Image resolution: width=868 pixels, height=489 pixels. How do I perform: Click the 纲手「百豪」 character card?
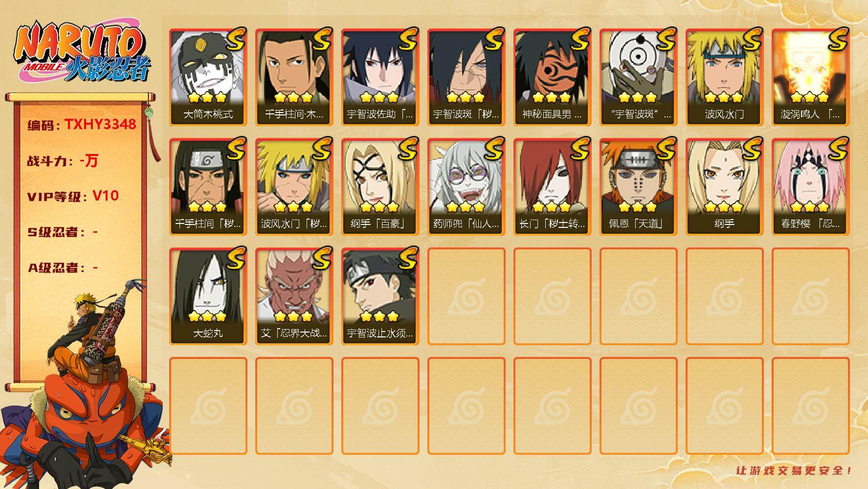coord(380,187)
